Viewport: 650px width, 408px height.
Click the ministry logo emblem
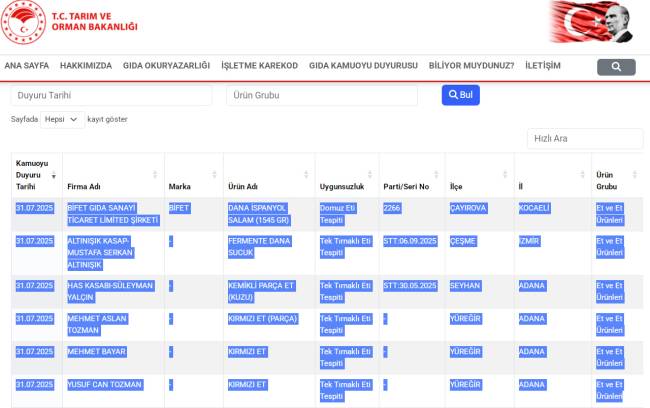(24, 22)
